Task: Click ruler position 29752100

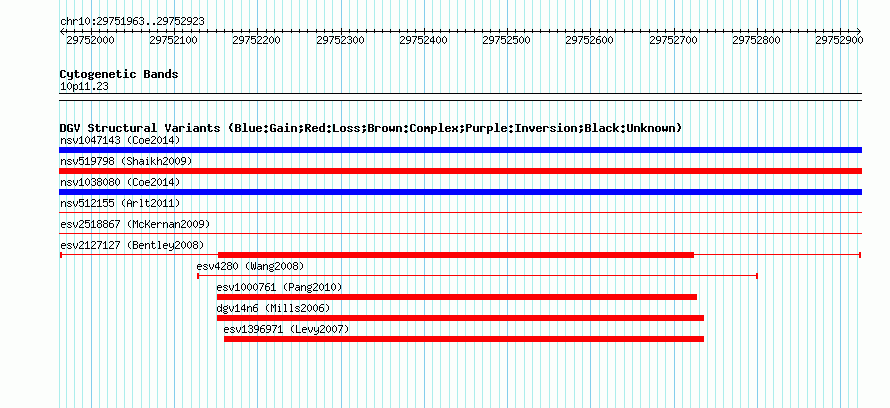Action: coord(173,40)
